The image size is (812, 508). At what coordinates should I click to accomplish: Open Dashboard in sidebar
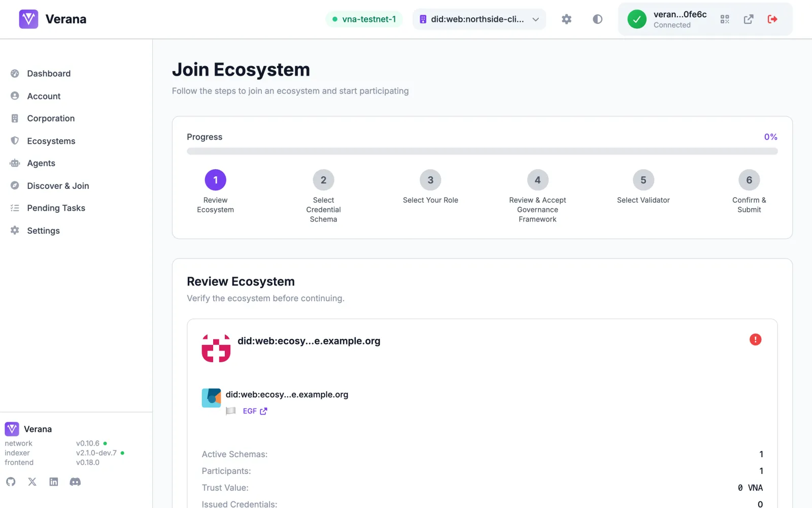tap(49, 74)
